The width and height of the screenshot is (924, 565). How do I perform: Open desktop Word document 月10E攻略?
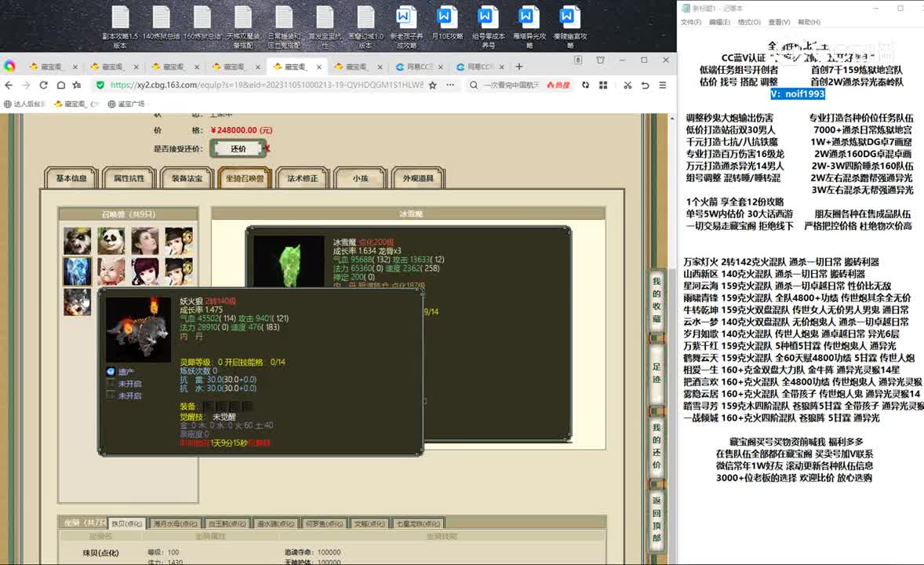pos(447,24)
